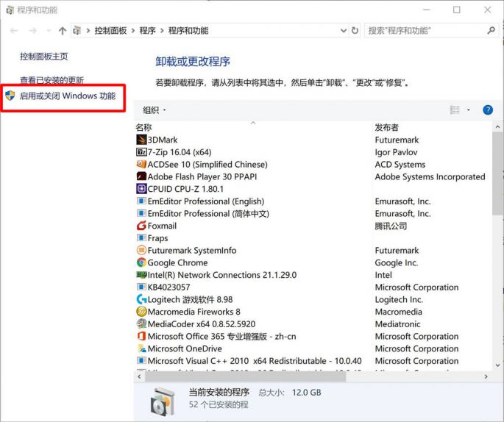The image size is (504, 422).
Task: Click the Intel Network Connections icon
Action: tap(141, 274)
